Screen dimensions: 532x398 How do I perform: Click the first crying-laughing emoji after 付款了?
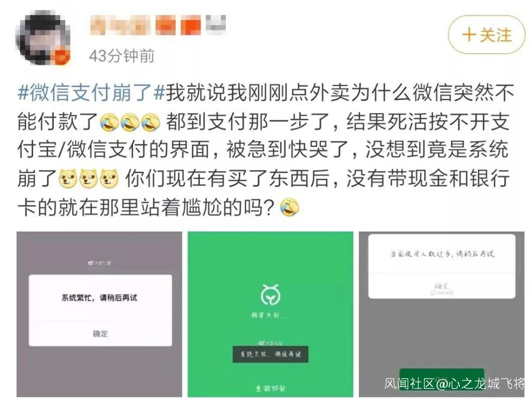(110, 122)
